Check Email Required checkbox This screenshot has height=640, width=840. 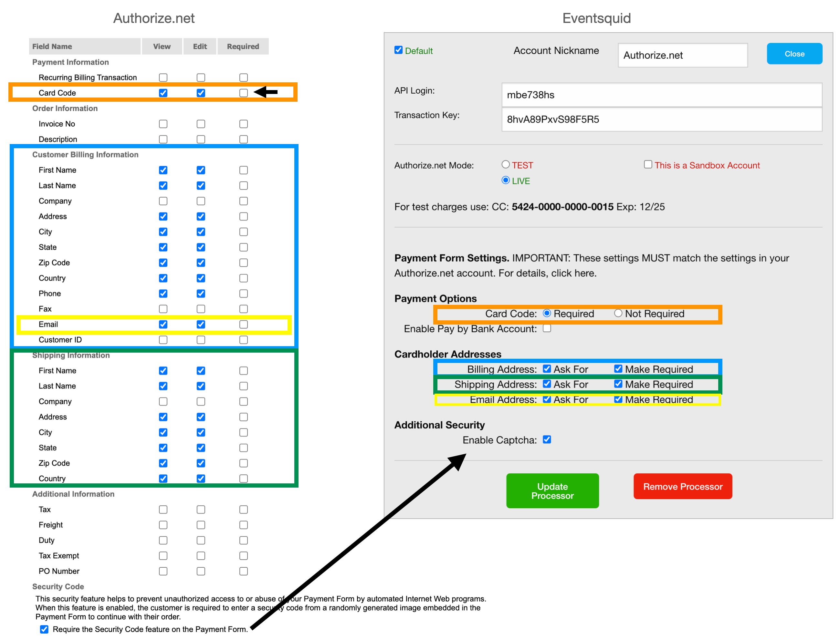243,324
